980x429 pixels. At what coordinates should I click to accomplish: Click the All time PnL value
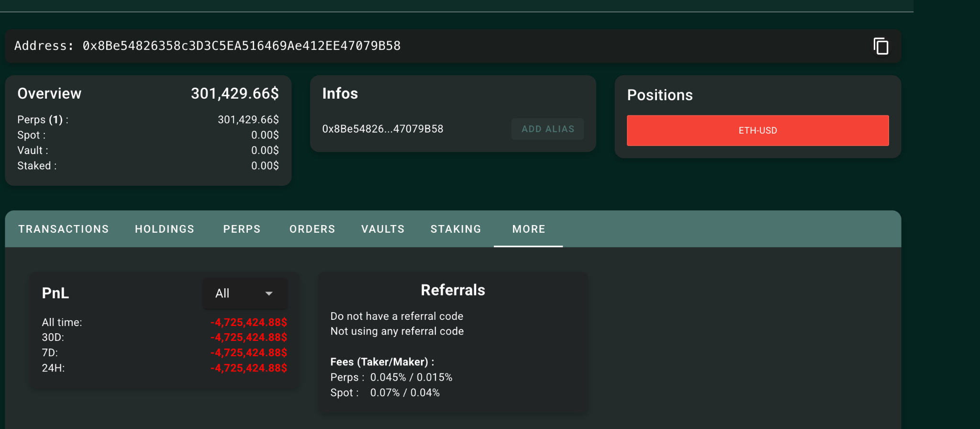pos(248,322)
